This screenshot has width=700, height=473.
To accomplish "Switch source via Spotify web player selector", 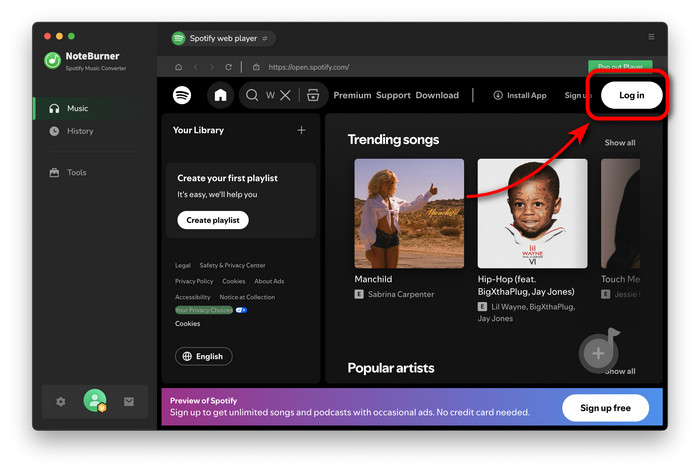I will [x=223, y=38].
